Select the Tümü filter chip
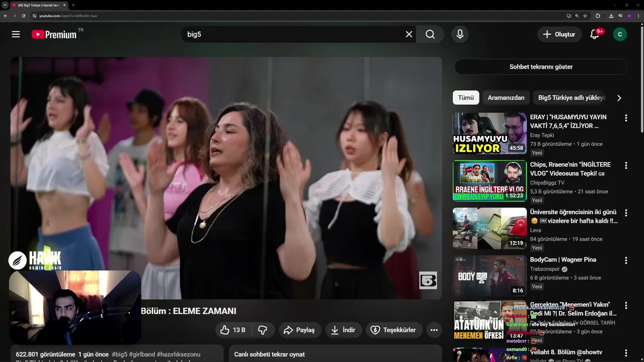Image resolution: width=644 pixels, height=362 pixels. (465, 98)
